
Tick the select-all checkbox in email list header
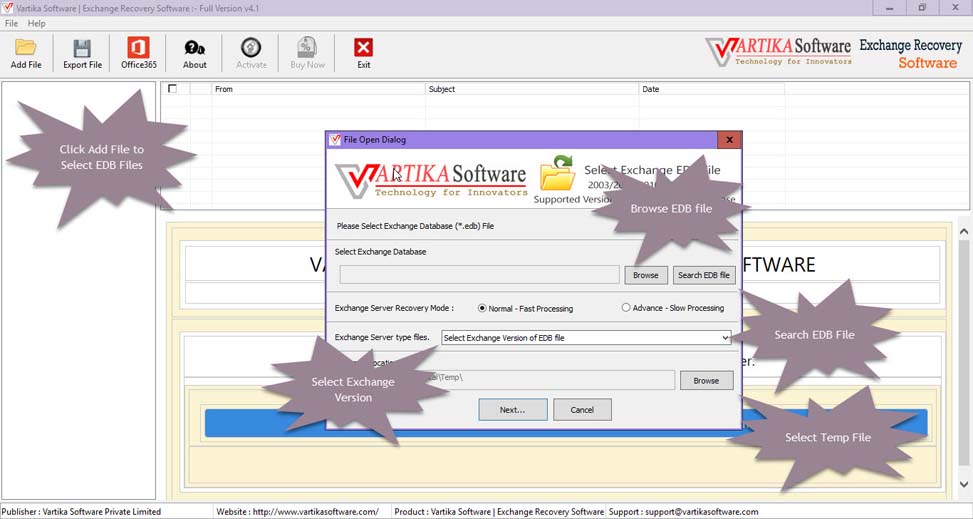tap(173, 89)
